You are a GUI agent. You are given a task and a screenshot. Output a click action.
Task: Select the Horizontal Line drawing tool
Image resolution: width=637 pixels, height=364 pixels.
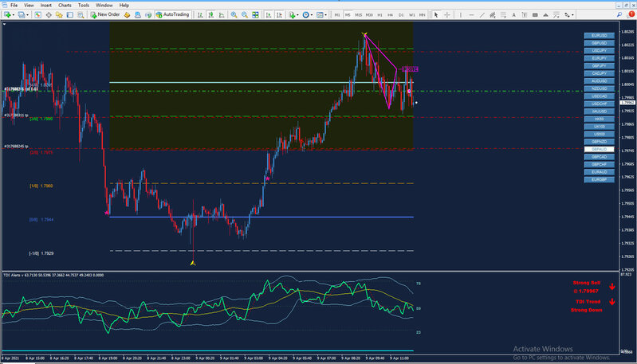click(471, 15)
